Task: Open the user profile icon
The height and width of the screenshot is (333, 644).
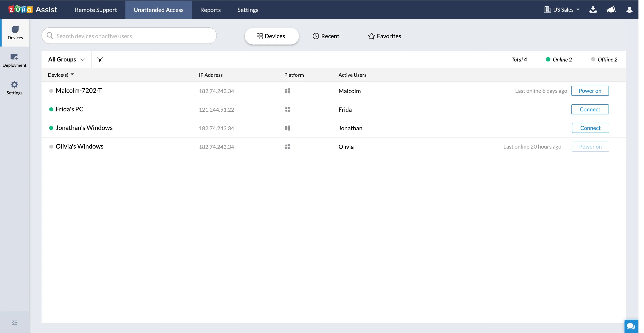Action: (x=629, y=10)
